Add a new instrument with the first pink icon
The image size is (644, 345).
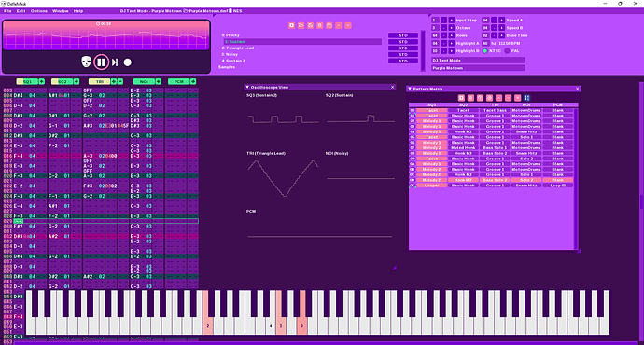pos(291,25)
